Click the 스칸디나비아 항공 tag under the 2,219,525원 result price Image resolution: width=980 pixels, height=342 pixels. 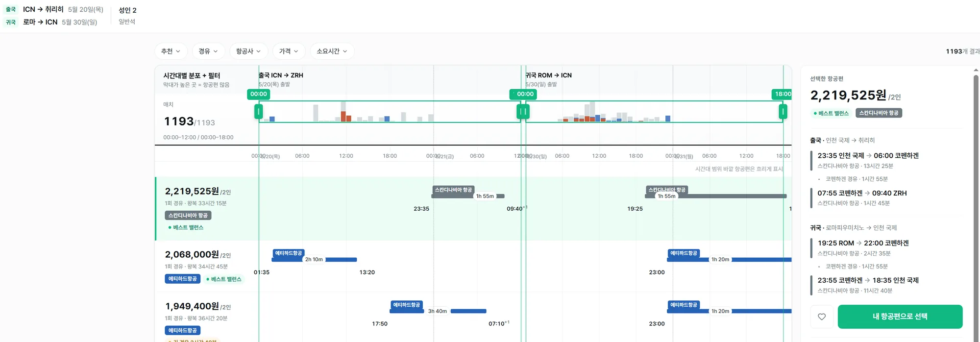[x=188, y=216]
